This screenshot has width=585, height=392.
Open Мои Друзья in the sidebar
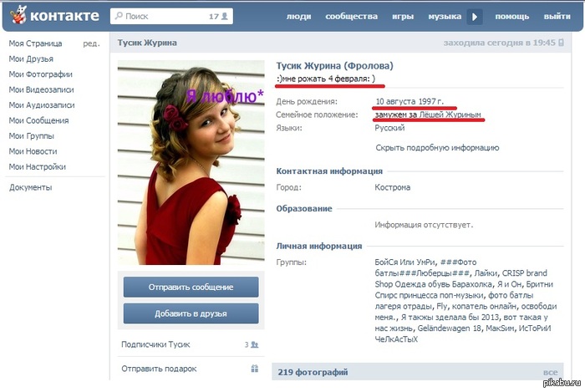click(31, 59)
